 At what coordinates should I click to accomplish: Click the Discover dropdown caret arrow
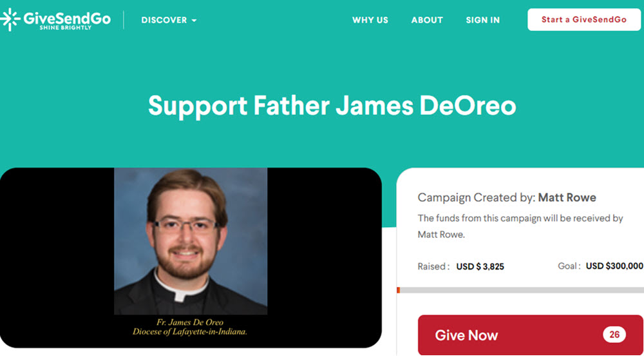(194, 20)
